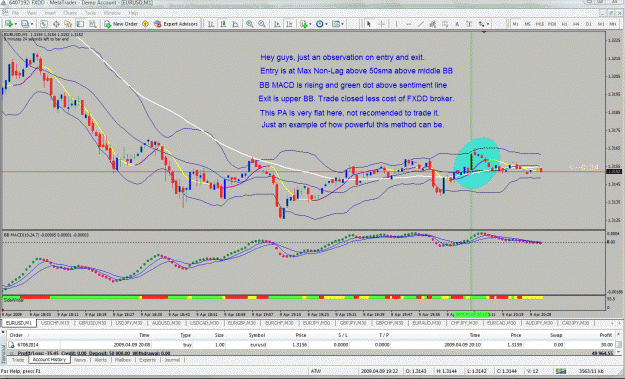Viewport: 625px width, 379px height.
Task: Switch chart to line chart icon
Action: click(236, 24)
